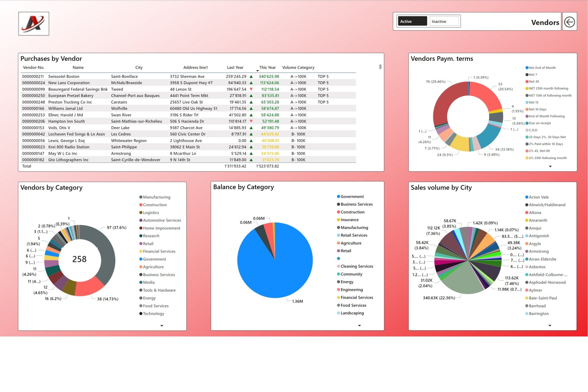
Task: Sort by Vendor-No. column header
Action: click(x=34, y=67)
